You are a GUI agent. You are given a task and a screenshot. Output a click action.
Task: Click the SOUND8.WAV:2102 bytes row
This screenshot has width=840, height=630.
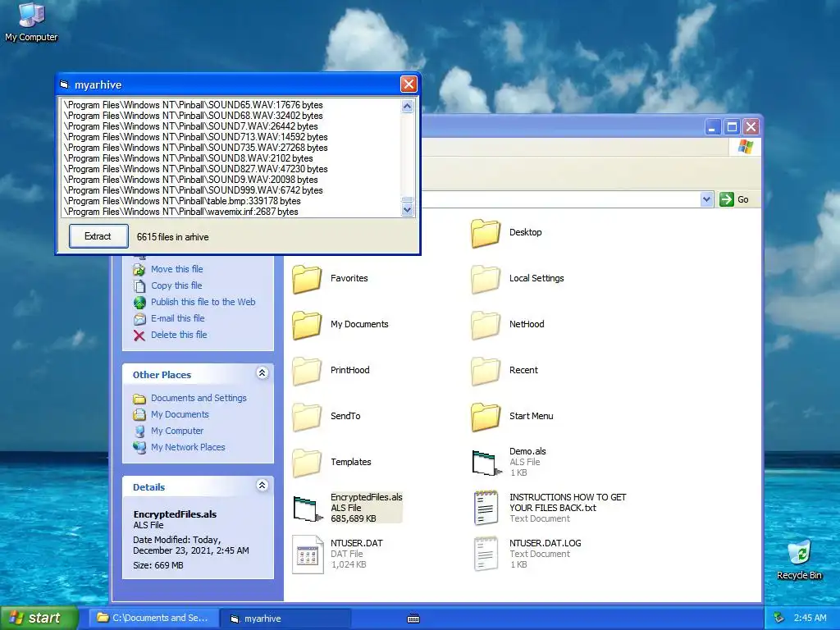pyautogui.click(x=231, y=158)
